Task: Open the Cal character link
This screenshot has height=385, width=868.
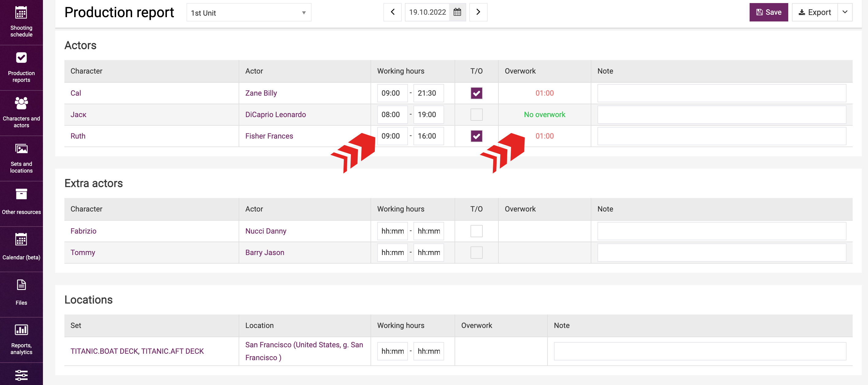Action: point(76,93)
